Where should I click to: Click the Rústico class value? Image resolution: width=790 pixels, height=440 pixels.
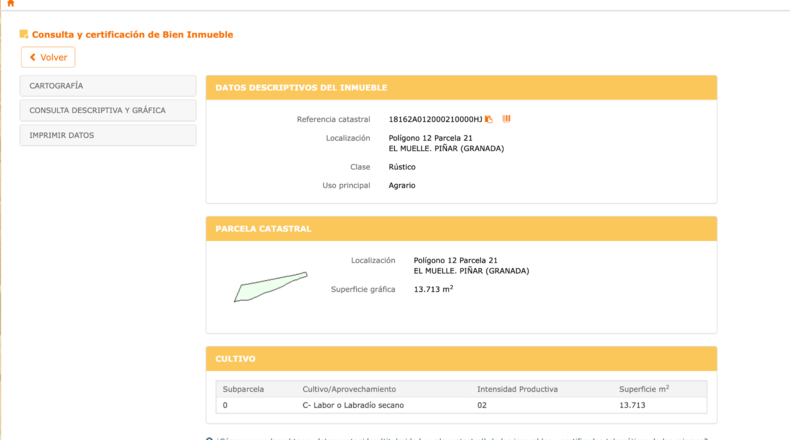click(x=402, y=167)
